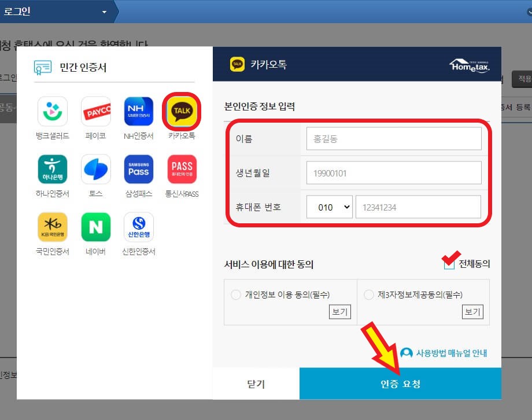Select the 하나인증서 bank icon
The height and width of the screenshot is (420, 532).
[53, 169]
